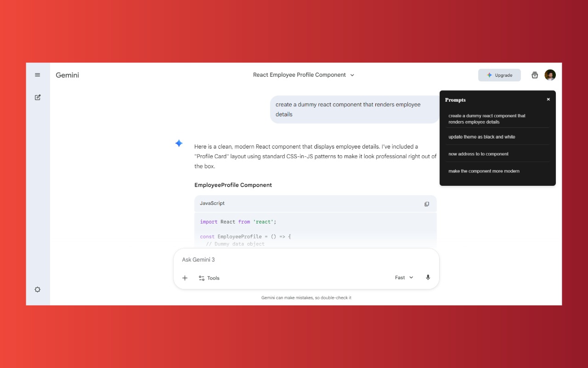Click the microphone icon
The height and width of the screenshot is (368, 588).
click(x=428, y=277)
